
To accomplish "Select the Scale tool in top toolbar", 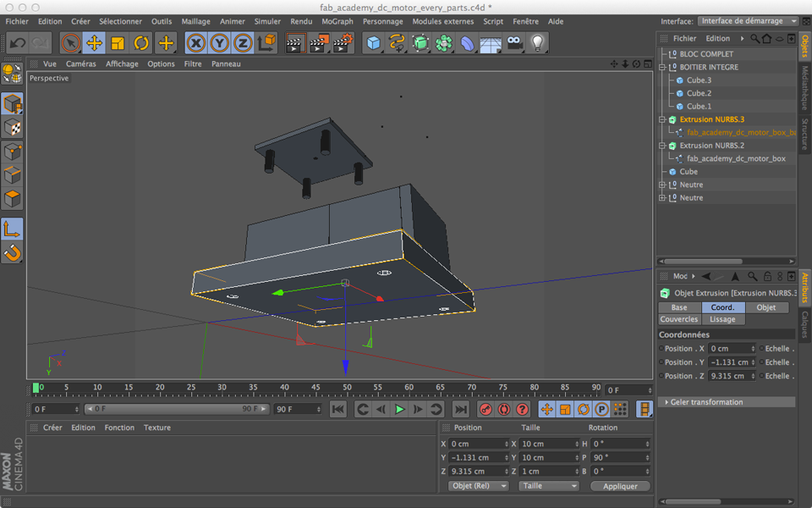I will click(118, 42).
